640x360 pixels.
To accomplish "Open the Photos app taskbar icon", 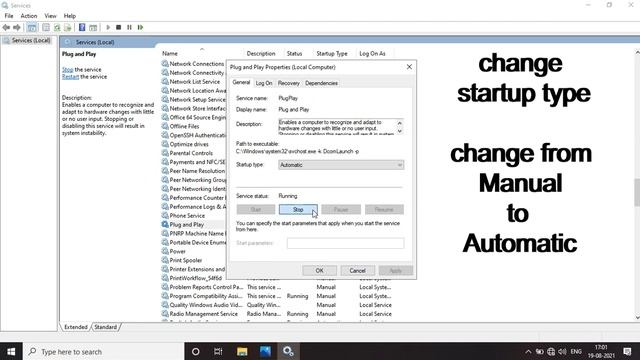I will click(x=265, y=351).
